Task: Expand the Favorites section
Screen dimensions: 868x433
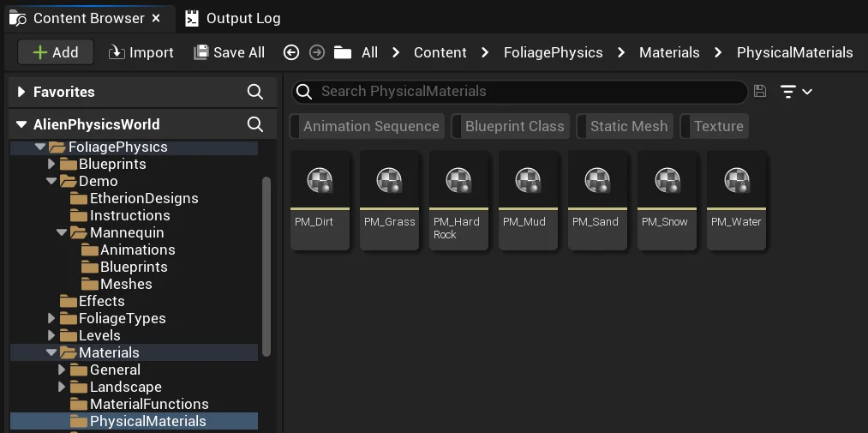Action: click(21, 92)
